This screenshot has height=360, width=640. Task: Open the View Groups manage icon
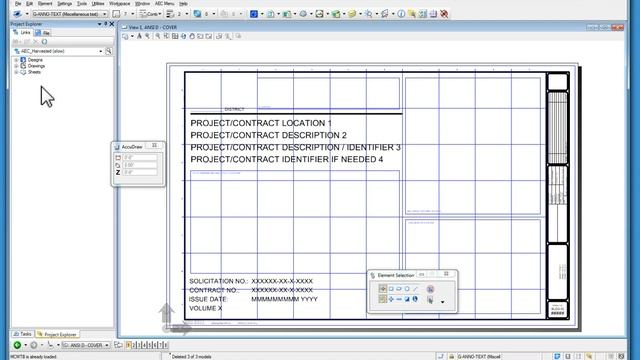tap(118, 345)
